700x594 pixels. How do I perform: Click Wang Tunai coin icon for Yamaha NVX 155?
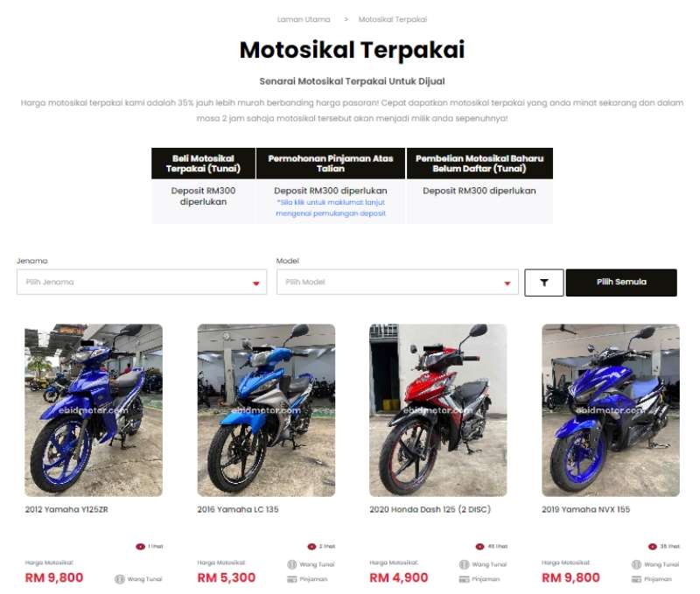click(637, 564)
